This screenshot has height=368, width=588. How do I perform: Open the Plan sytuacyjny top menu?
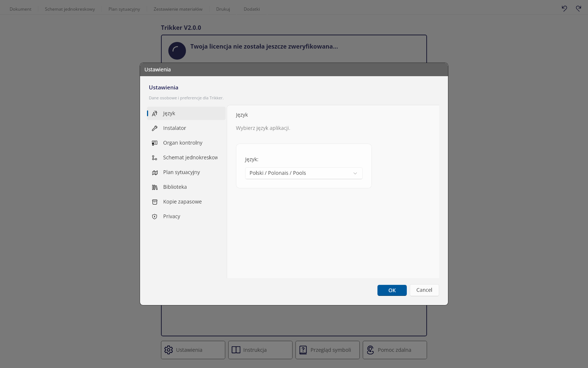point(124,9)
